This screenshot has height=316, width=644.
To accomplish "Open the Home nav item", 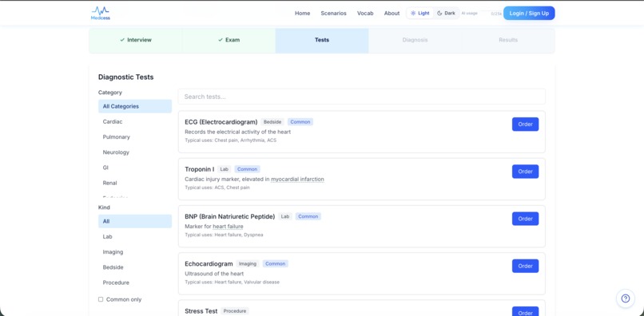I will click(x=302, y=13).
